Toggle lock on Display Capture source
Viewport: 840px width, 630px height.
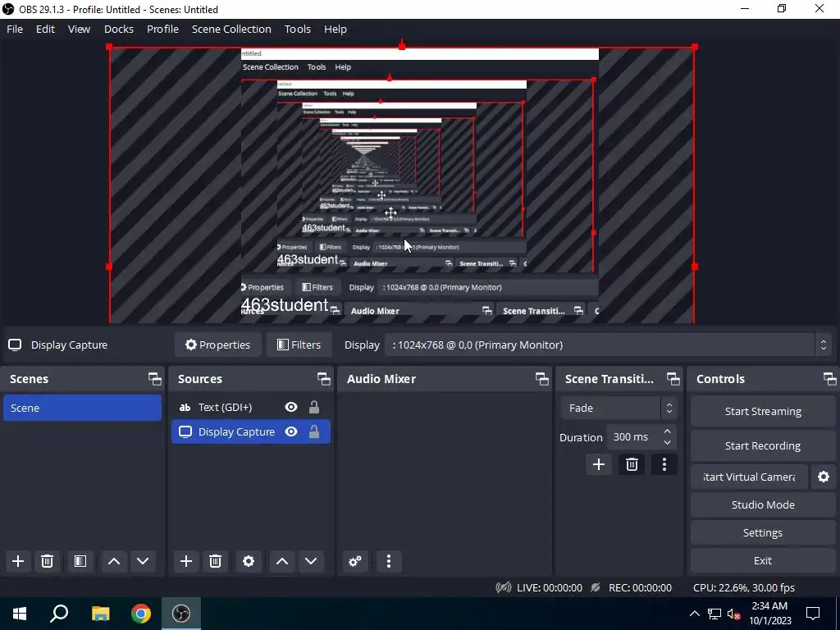(x=314, y=431)
